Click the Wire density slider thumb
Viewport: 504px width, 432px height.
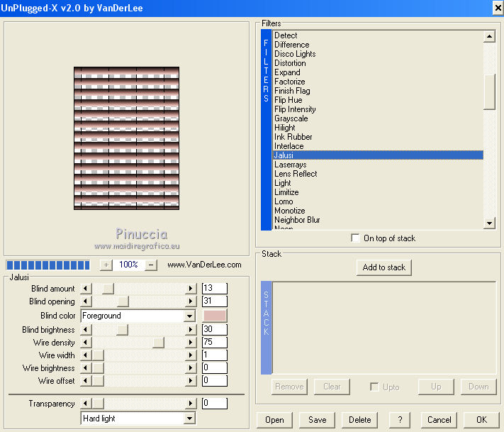pos(158,342)
